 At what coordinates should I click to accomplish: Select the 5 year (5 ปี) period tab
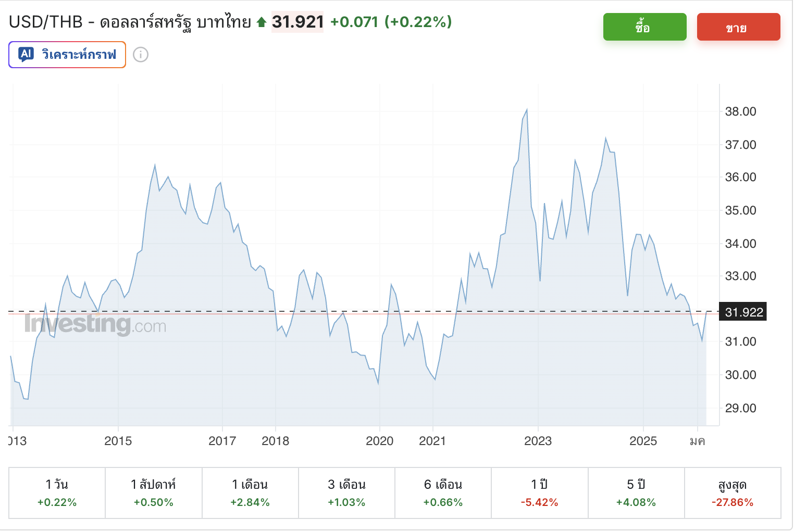(x=636, y=492)
